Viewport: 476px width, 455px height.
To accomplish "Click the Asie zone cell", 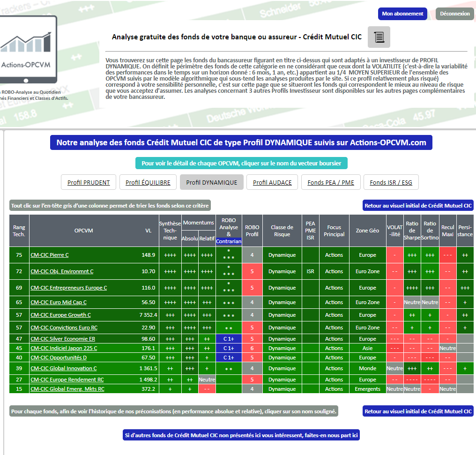I will (x=368, y=348).
